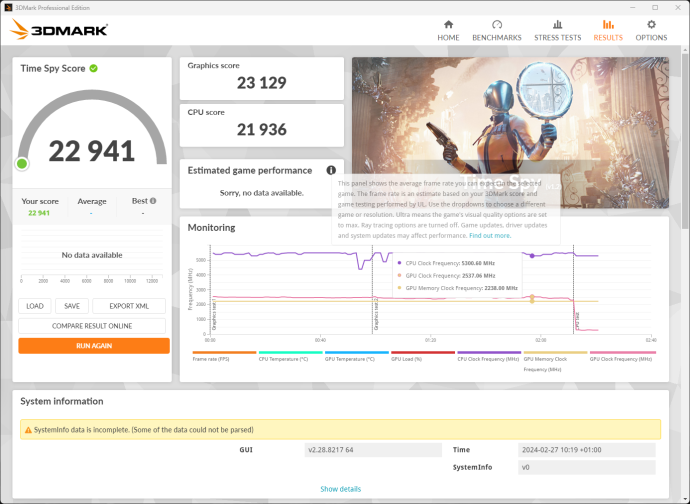This screenshot has height=504, width=690.
Task: Click the warning triangle in SystemInfo notice
Action: (x=28, y=430)
